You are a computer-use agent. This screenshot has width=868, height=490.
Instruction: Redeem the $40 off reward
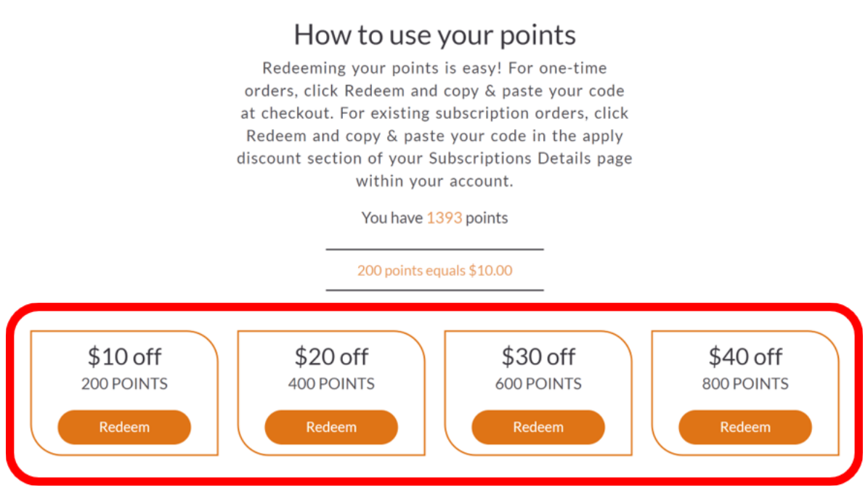point(745,427)
